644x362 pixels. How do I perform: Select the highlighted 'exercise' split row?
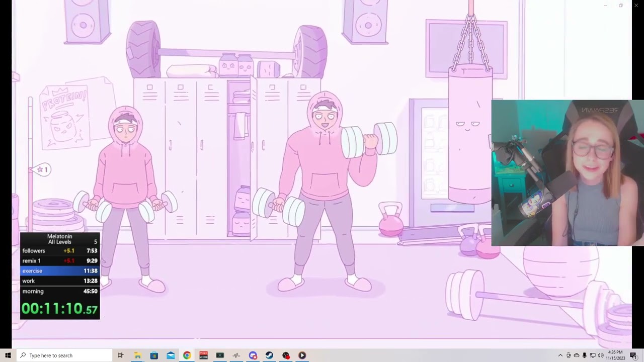point(60,270)
